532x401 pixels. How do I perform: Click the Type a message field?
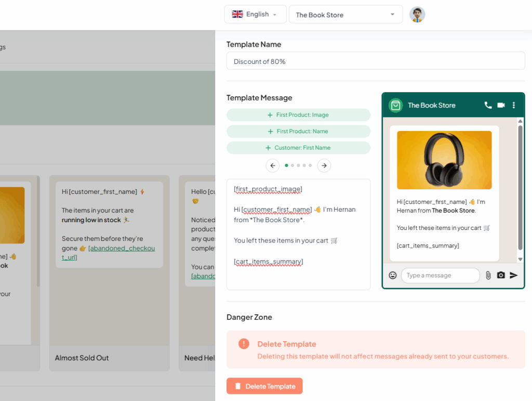pyautogui.click(x=440, y=275)
